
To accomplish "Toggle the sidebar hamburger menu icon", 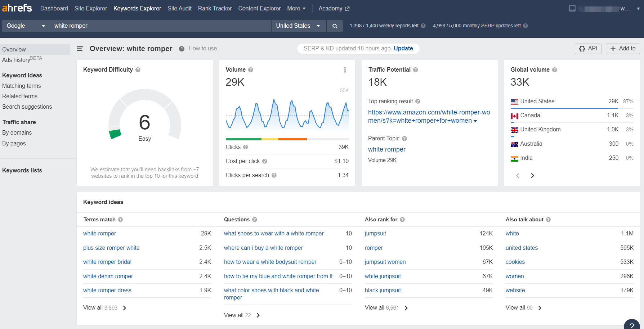I will pos(80,49).
